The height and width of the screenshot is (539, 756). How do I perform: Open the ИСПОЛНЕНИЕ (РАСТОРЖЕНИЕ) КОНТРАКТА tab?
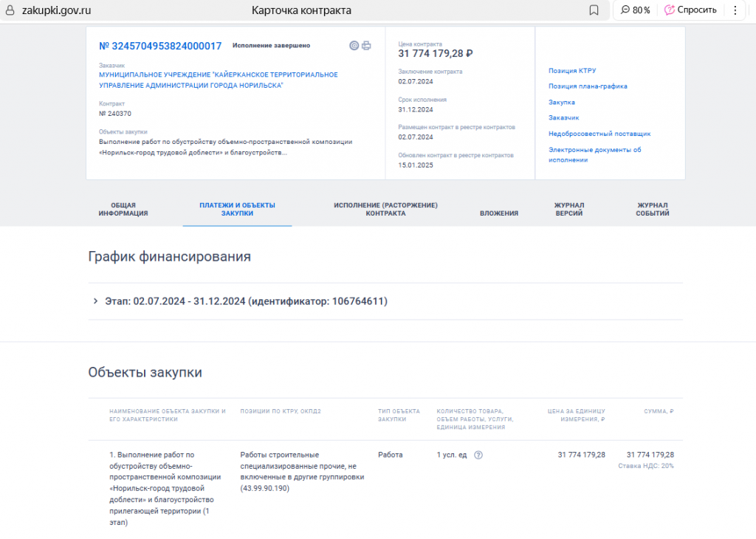pyautogui.click(x=385, y=209)
